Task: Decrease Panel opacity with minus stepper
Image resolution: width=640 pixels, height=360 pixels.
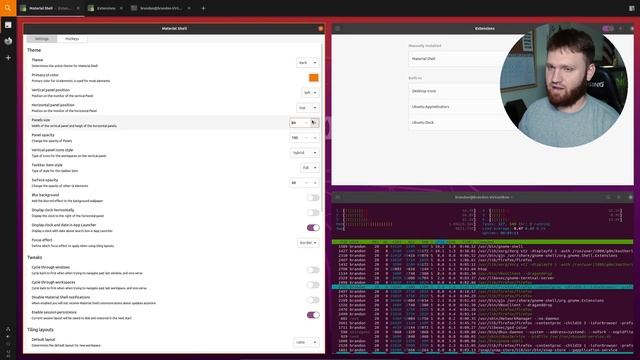Action: (x=307, y=138)
